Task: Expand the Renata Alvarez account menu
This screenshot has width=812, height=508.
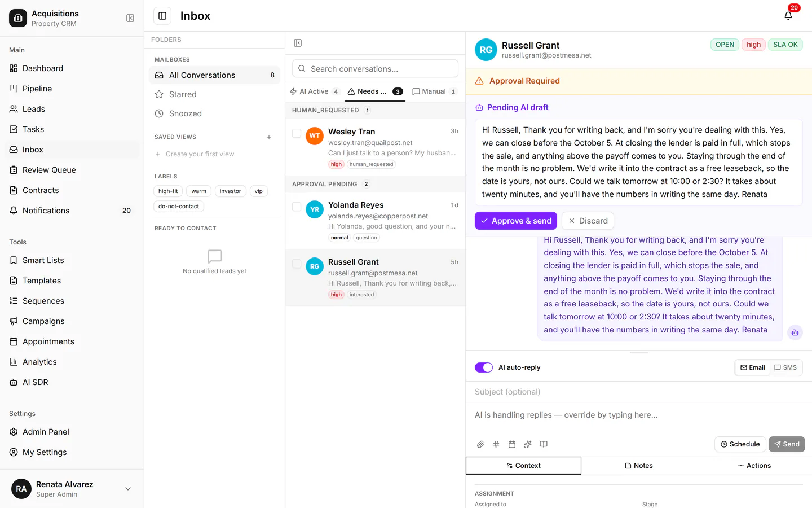Action: pyautogui.click(x=72, y=489)
